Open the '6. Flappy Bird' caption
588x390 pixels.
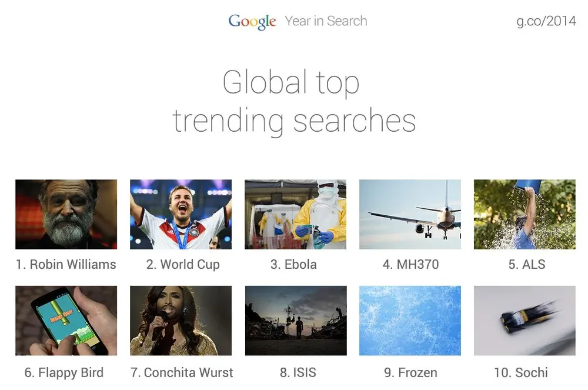click(64, 372)
